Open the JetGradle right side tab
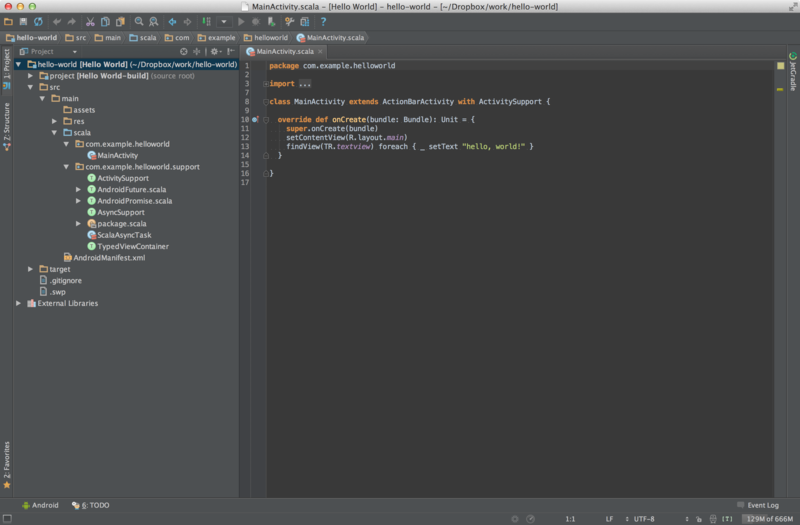800x525 pixels. click(793, 71)
